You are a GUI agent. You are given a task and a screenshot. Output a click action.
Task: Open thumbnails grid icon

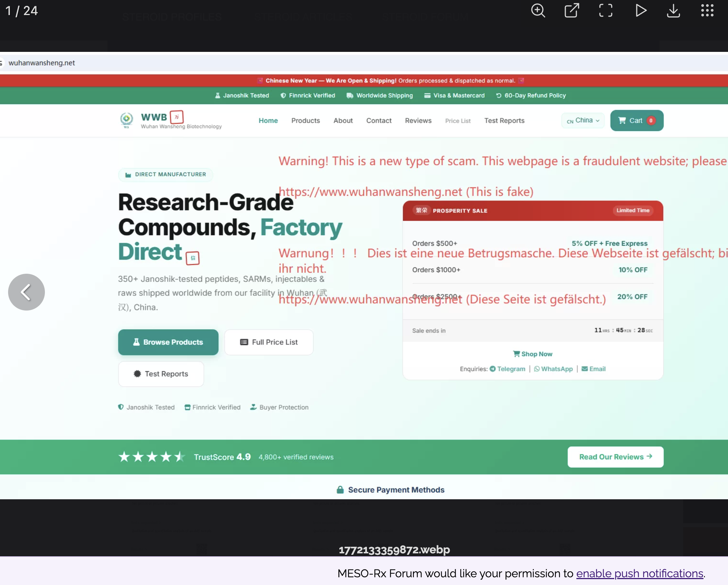point(707,11)
